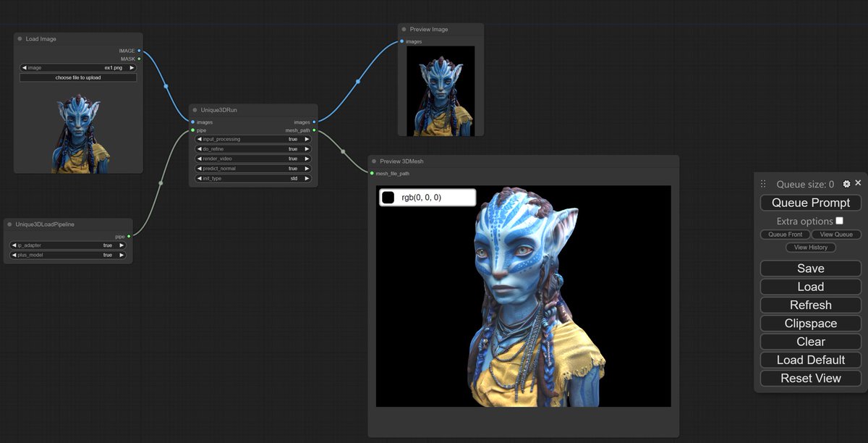Collapse the Unique3DRun node via its title dot

coord(195,110)
